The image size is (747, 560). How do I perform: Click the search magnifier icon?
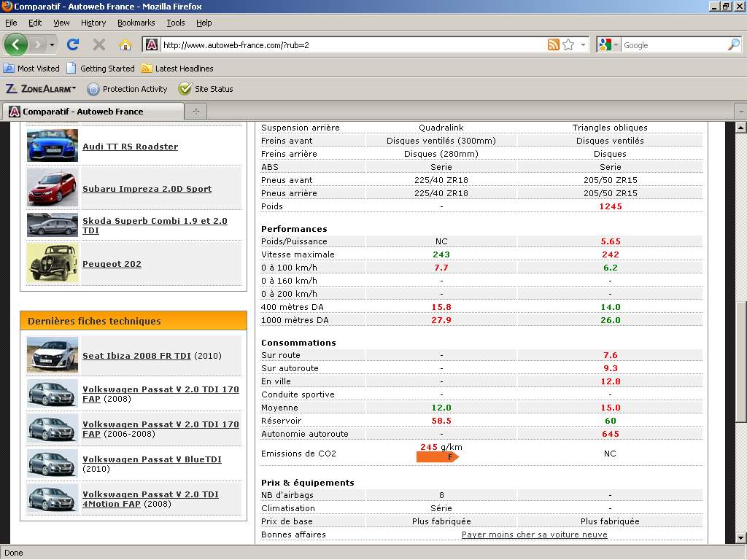coord(733,44)
